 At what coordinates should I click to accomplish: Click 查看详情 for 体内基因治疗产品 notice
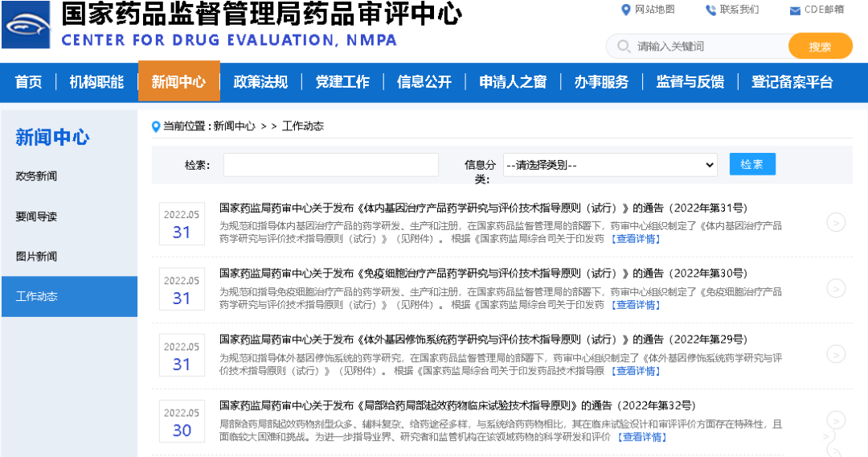[x=636, y=239]
